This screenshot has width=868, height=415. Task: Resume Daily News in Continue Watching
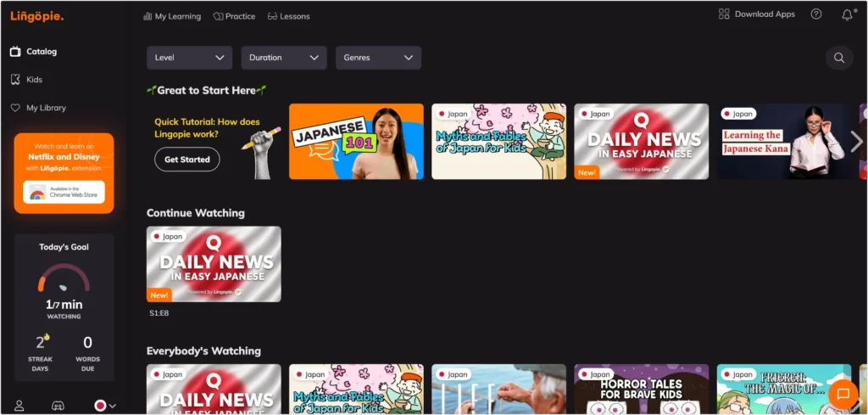tap(214, 264)
